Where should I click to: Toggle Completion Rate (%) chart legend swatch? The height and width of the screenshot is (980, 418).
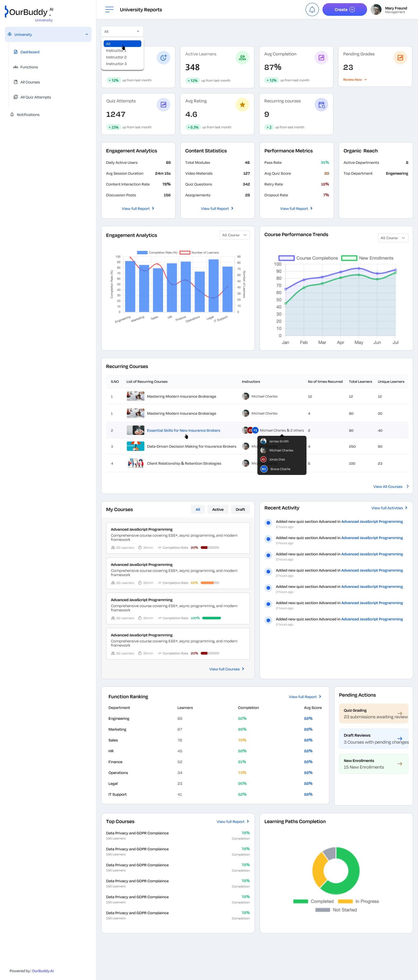coord(142,253)
